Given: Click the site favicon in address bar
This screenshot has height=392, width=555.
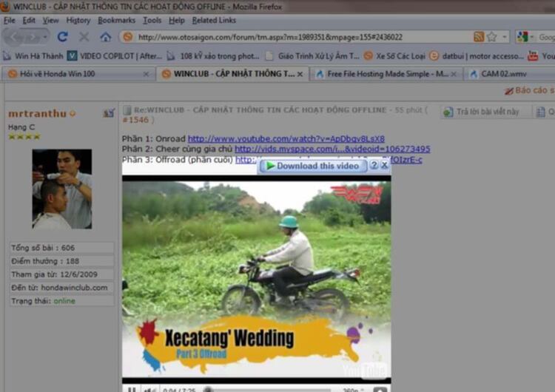Looking at the screenshot, I should (x=128, y=37).
